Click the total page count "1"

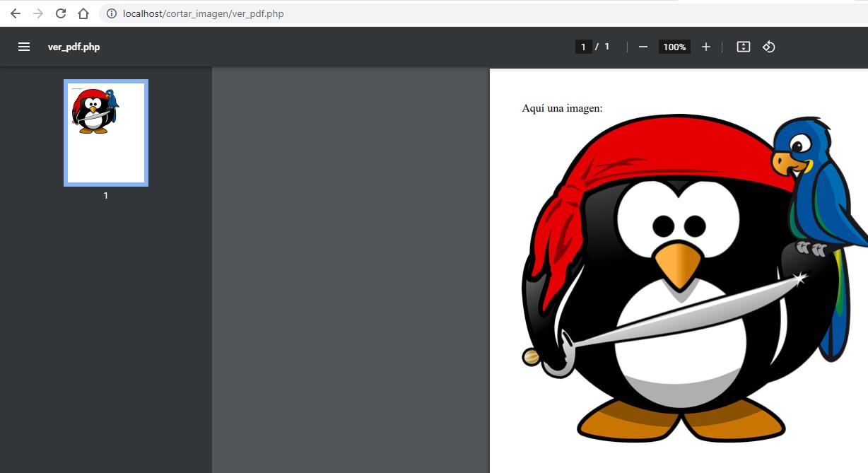tap(606, 47)
